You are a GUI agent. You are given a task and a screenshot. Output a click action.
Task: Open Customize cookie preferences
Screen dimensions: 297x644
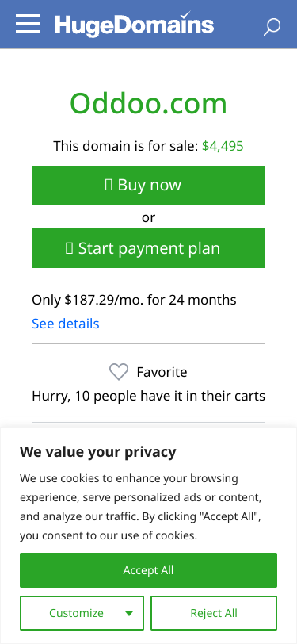(82, 613)
